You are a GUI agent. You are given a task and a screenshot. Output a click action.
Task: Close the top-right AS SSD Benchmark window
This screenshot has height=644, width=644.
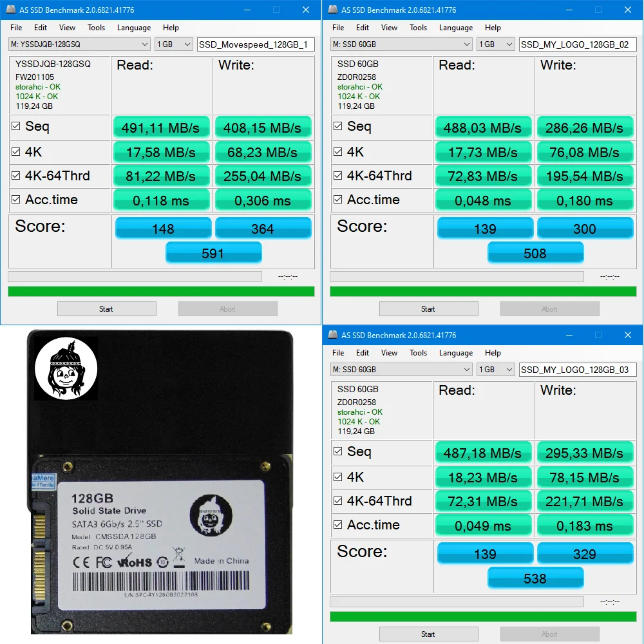pos(627,10)
